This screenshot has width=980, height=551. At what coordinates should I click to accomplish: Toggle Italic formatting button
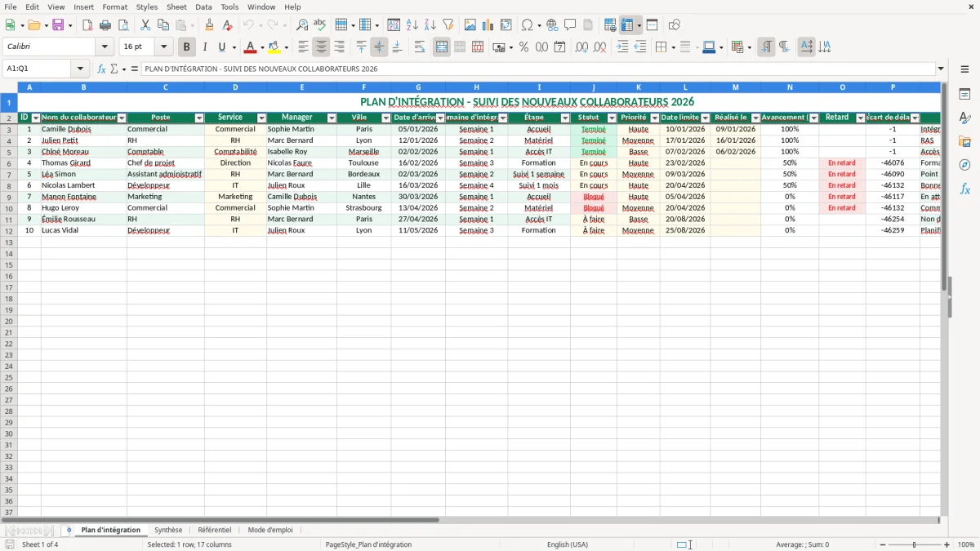[x=205, y=47]
